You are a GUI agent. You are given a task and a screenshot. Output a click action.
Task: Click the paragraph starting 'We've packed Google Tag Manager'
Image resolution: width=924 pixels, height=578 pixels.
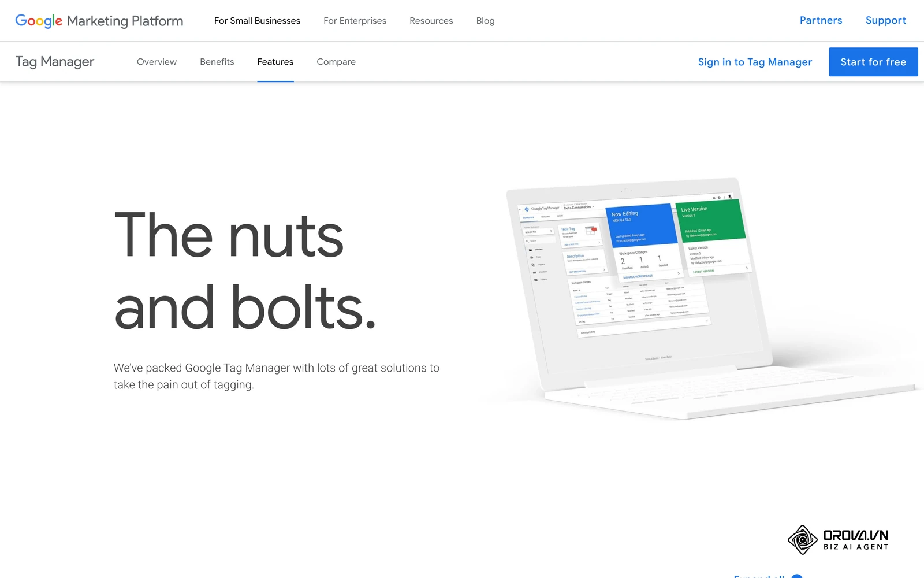(277, 376)
